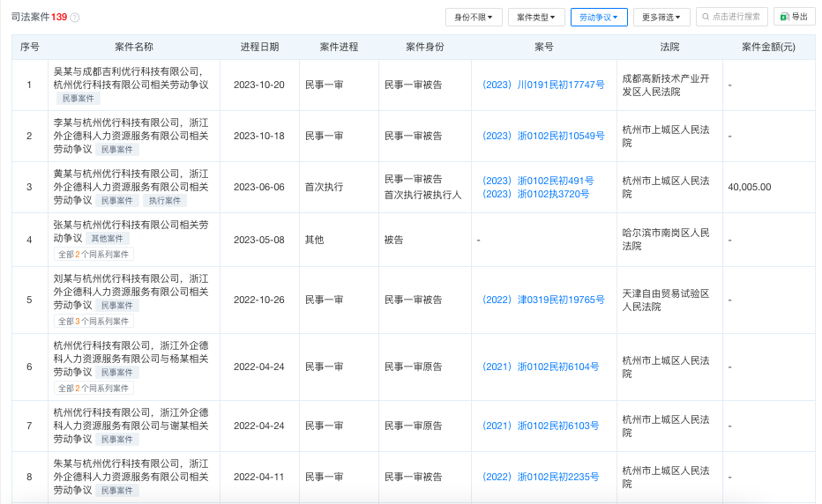Click the case name ending 与谢某相关劳动争议

click(x=131, y=426)
